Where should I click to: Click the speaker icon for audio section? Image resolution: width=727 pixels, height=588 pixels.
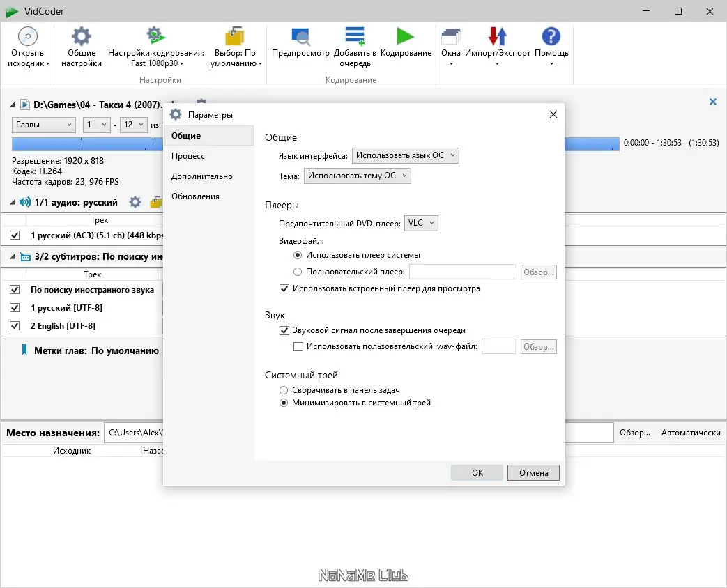coord(25,202)
